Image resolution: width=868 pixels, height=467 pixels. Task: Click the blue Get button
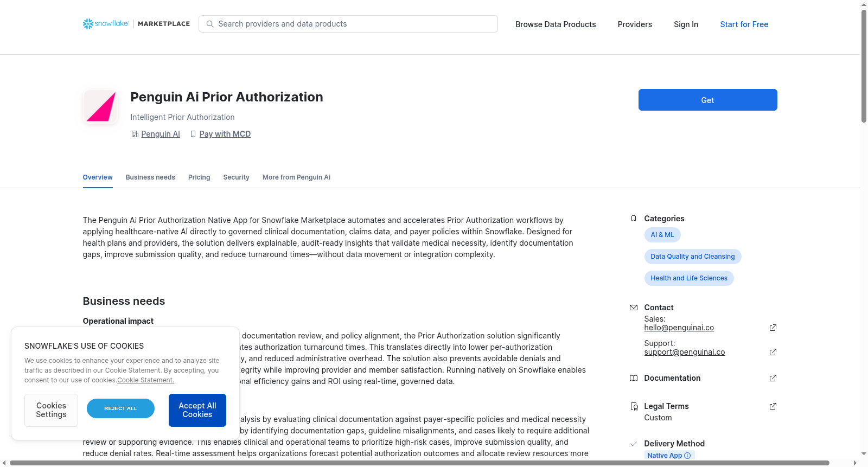pos(707,100)
